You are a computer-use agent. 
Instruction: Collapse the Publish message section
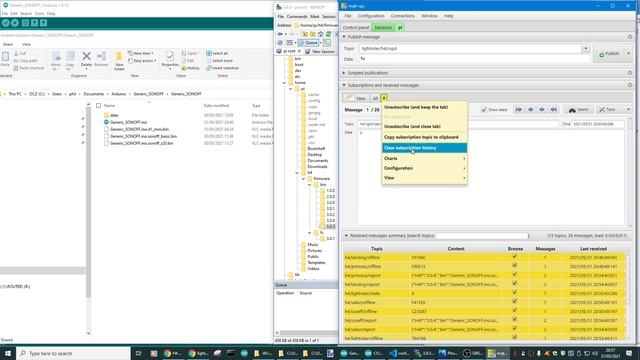coord(344,37)
